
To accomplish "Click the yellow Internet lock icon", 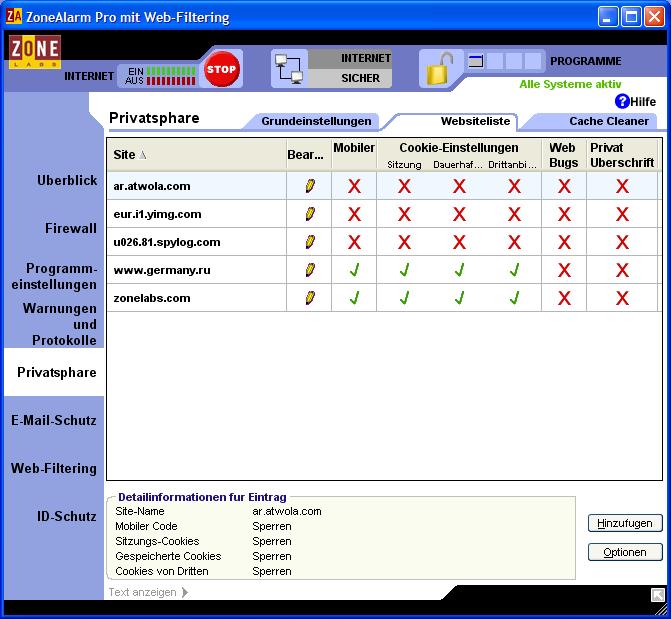I will click(x=439, y=69).
